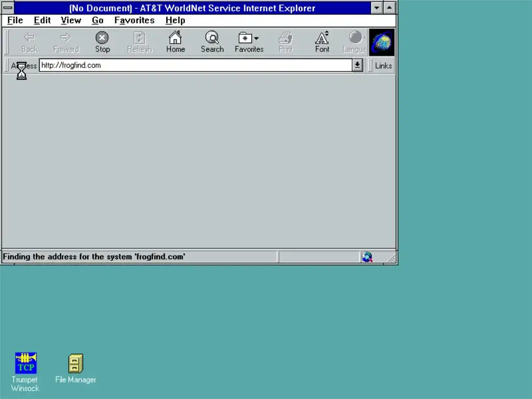The width and height of the screenshot is (532, 399).
Task: Click the Print toolbar button
Action: point(286,42)
